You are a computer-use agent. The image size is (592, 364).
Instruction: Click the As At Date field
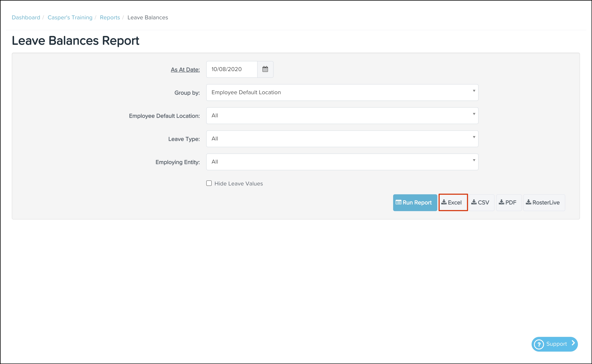pyautogui.click(x=232, y=69)
